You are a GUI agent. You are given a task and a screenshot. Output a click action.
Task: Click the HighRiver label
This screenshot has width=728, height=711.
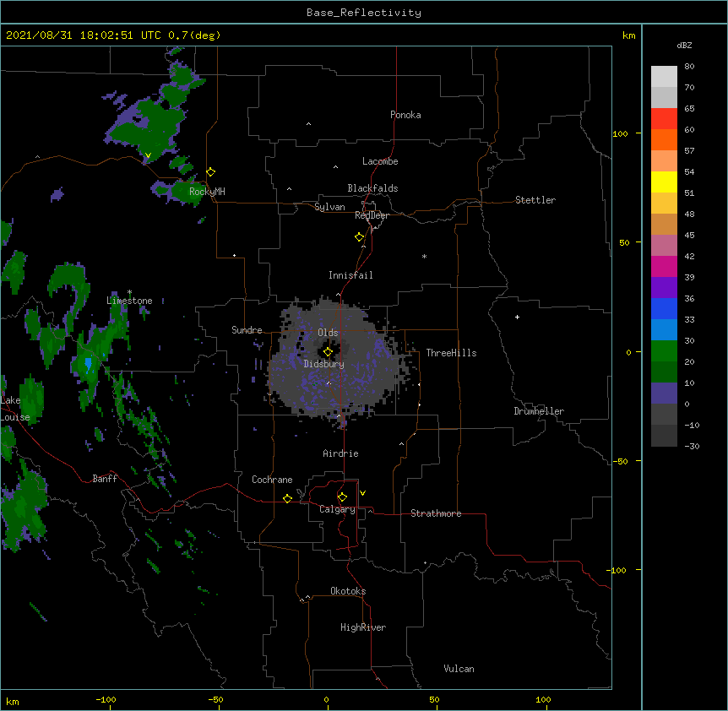(363, 627)
